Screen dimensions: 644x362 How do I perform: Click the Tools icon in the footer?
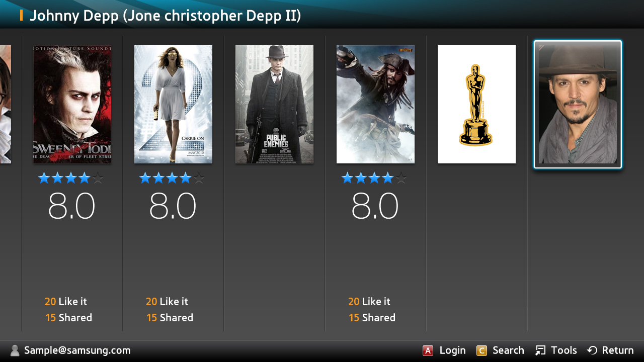pyautogui.click(x=540, y=350)
